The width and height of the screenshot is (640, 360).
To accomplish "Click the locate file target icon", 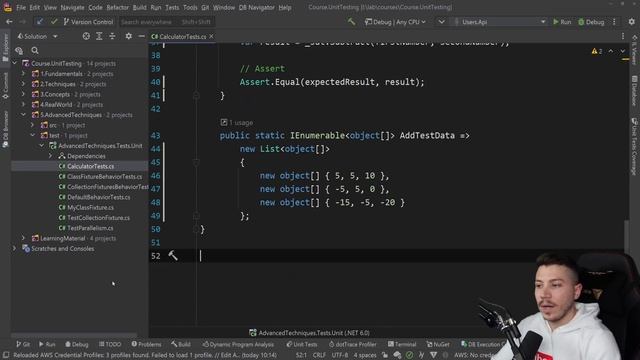I will [86, 36].
